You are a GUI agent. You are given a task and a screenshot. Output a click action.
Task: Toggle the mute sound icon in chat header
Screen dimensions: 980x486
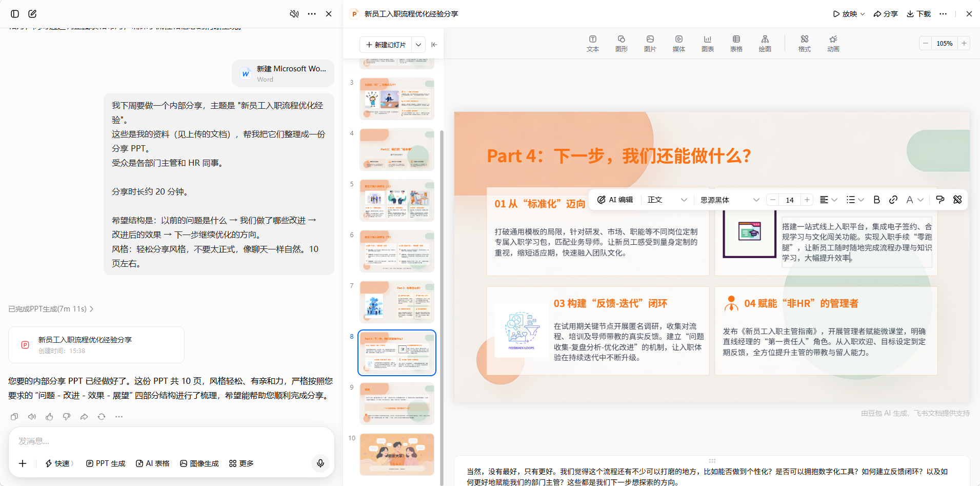(294, 14)
